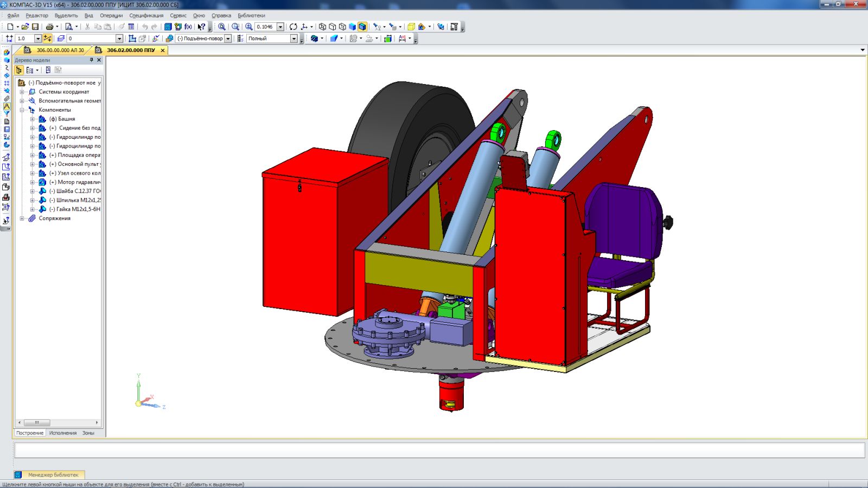Image resolution: width=868 pixels, height=488 pixels.
Task: Click the Open file folder icon
Action: [x=25, y=27]
